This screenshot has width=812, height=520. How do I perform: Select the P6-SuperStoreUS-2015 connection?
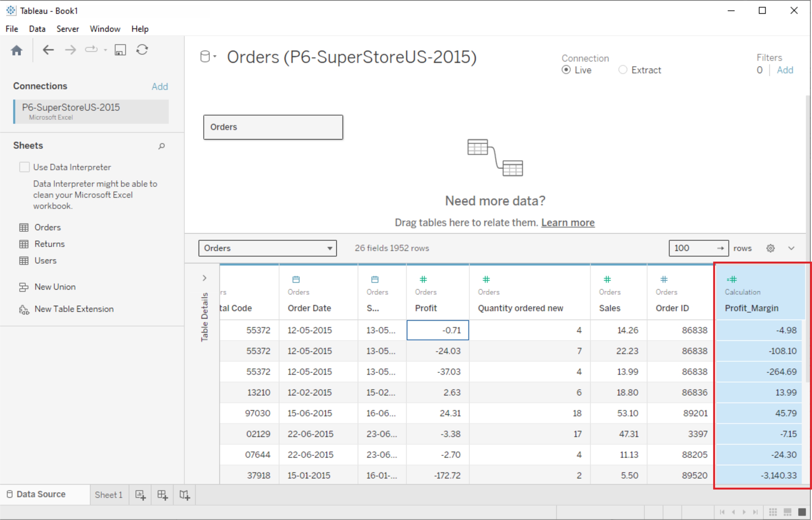pyautogui.click(x=91, y=111)
